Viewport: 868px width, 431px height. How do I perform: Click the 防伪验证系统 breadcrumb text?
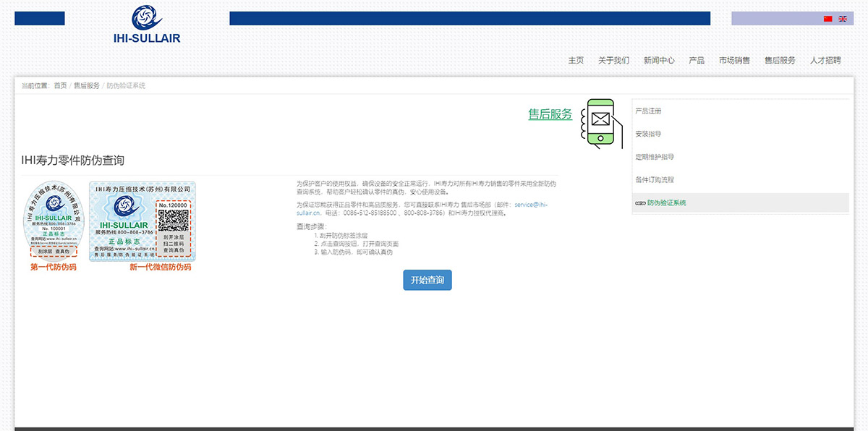pyautogui.click(x=126, y=85)
